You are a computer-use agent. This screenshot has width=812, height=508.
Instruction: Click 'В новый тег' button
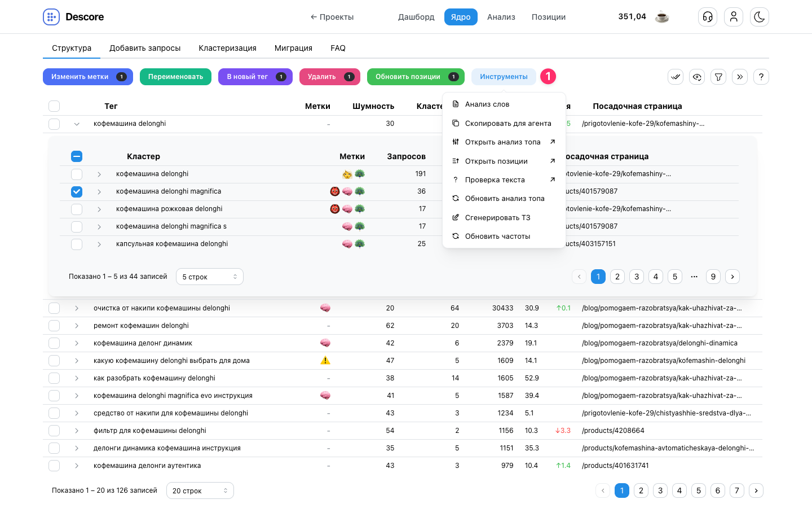[255, 77]
